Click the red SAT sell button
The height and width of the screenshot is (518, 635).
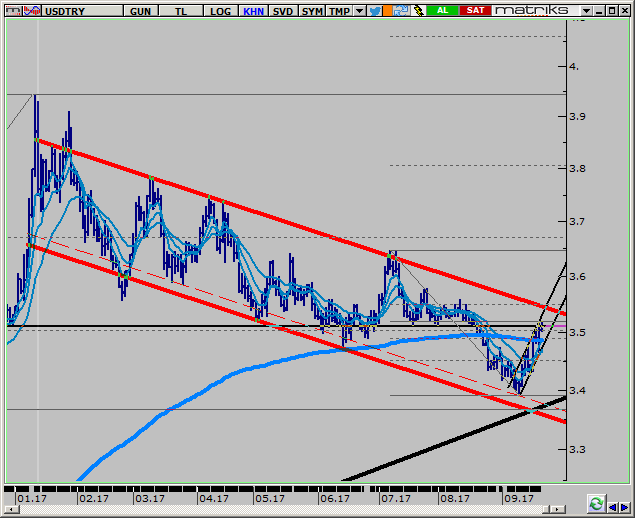[475, 11]
